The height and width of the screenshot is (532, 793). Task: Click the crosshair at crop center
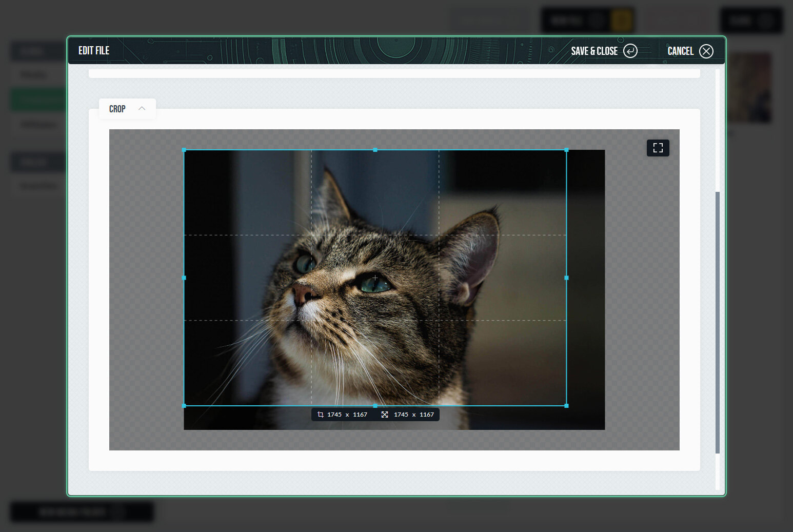click(375, 278)
